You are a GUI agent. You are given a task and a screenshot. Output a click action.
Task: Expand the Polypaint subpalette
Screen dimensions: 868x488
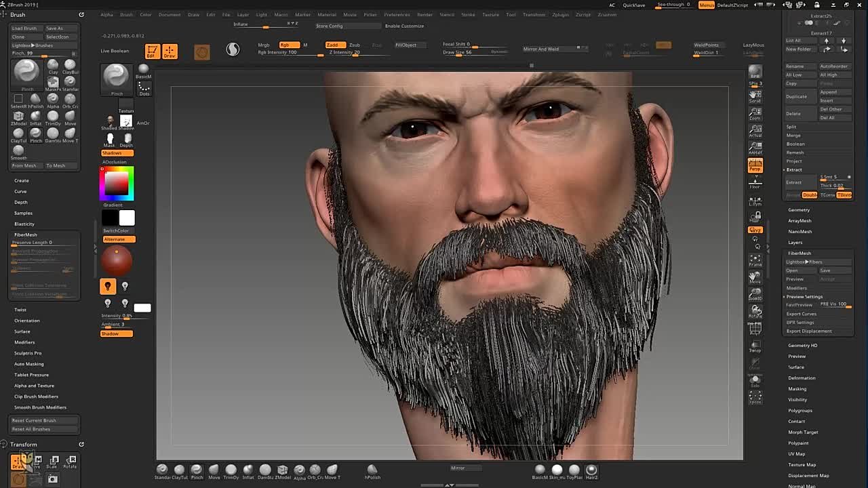coord(798,443)
